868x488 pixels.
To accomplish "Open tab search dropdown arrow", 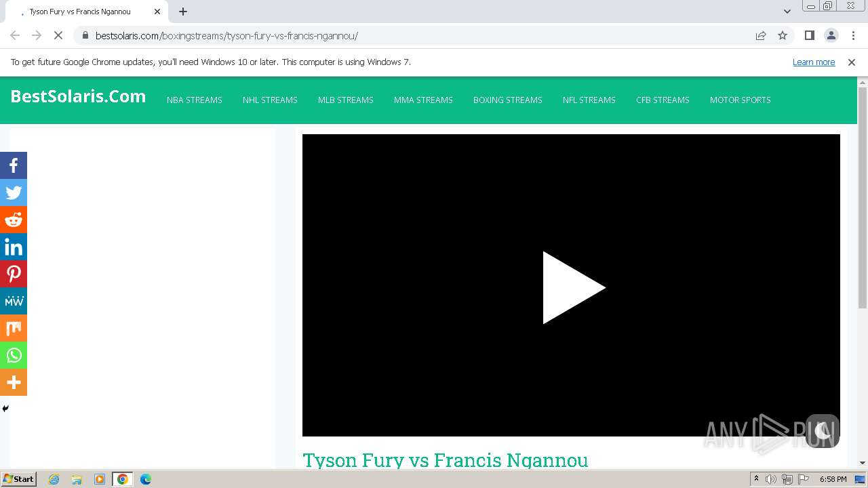I will pyautogui.click(x=787, y=12).
